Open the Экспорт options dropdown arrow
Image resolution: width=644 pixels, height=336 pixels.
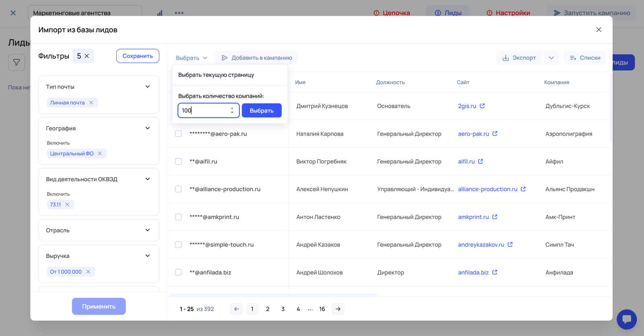coord(551,58)
